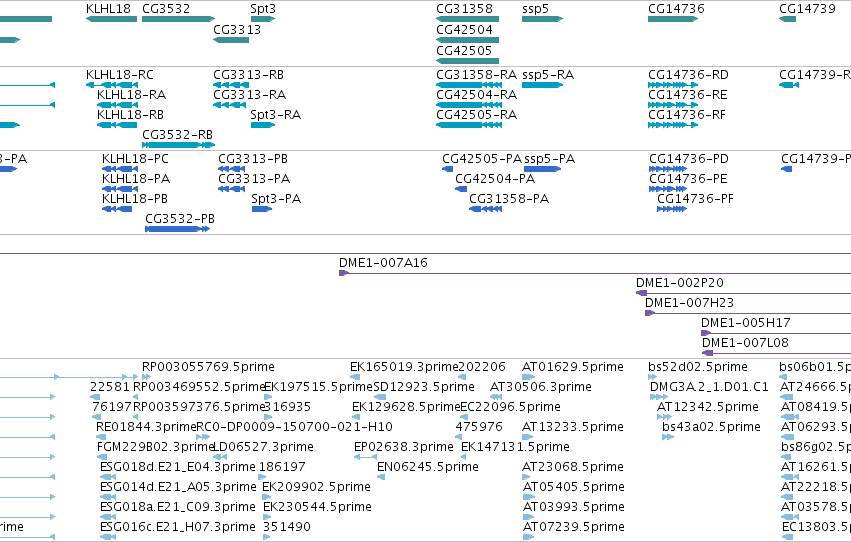Select transcript CG42504-RA

pyautogui.click(x=469, y=105)
